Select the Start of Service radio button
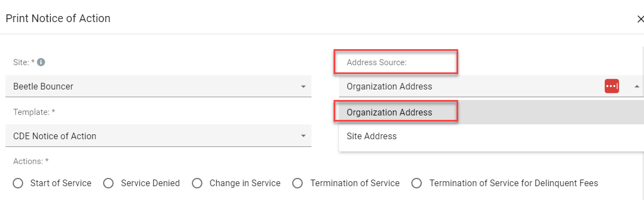644x200 pixels. click(18, 183)
